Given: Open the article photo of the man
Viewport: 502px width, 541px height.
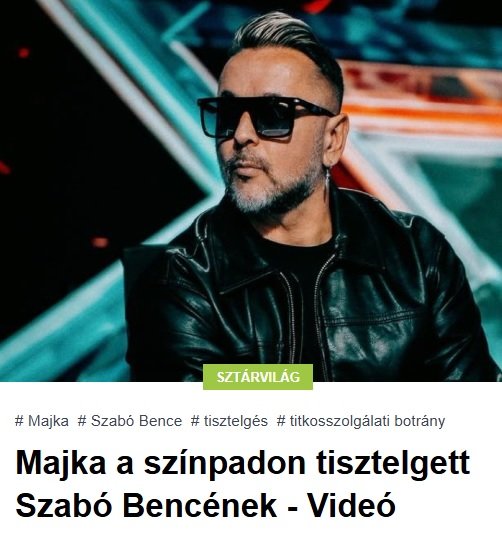Looking at the screenshot, I should click(x=251, y=190).
